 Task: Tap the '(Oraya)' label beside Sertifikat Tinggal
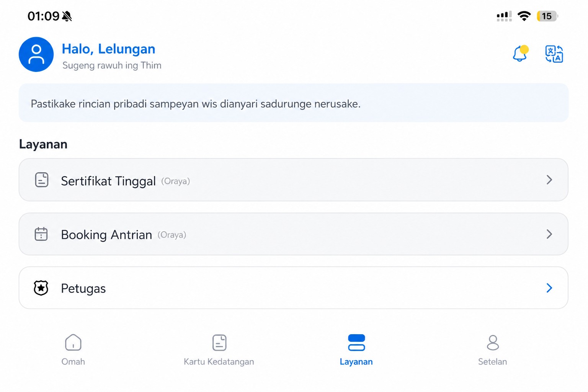(x=176, y=181)
